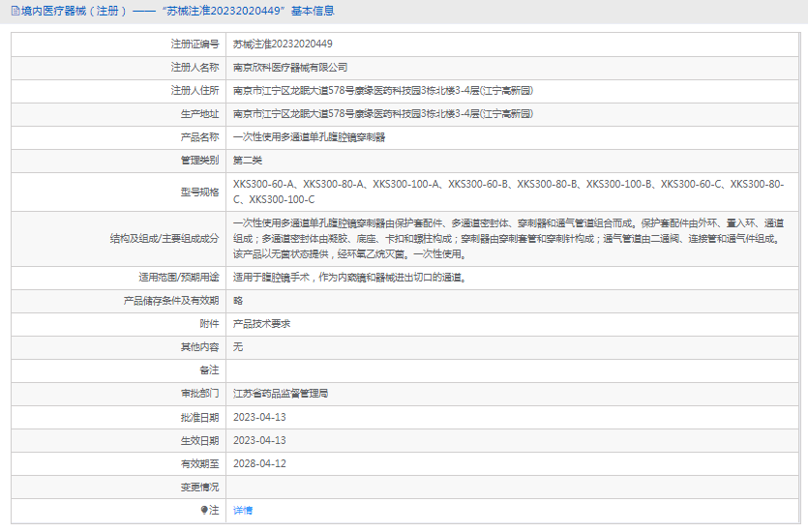Click the 变更情况 row label
This screenshot has width=808, height=532.
tap(199, 487)
